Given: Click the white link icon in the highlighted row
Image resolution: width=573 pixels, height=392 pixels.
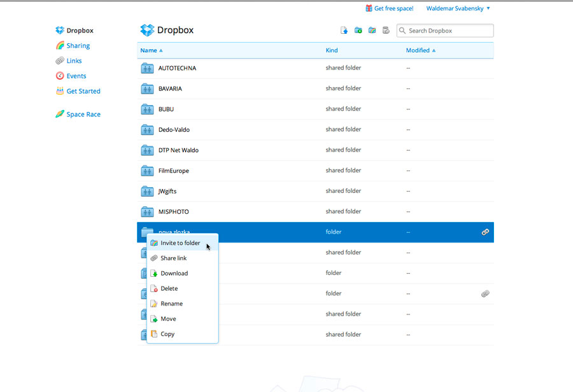Looking at the screenshot, I should tap(485, 232).
